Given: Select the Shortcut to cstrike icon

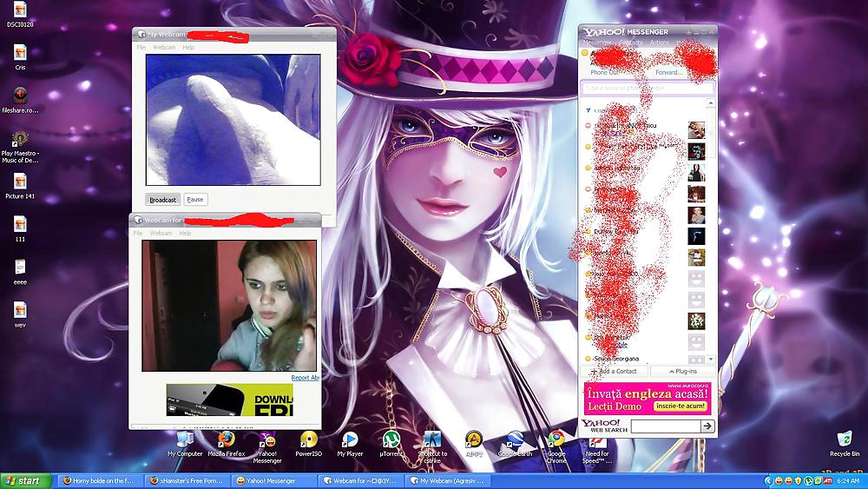Looking at the screenshot, I should 432,447.
